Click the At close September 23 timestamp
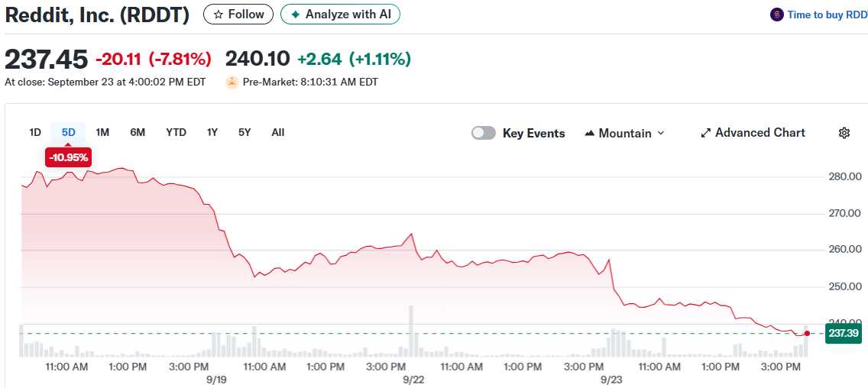 105,82
